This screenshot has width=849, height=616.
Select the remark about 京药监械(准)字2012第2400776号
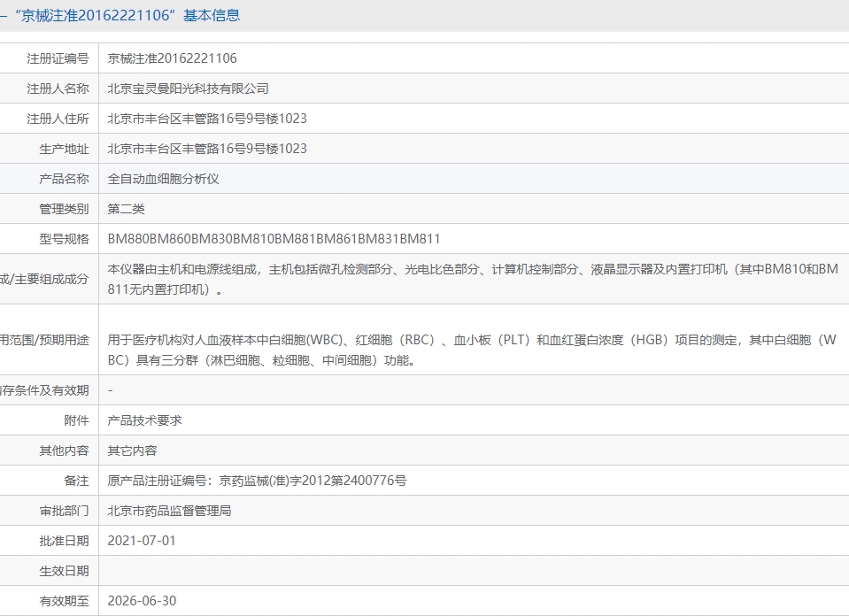(258, 481)
